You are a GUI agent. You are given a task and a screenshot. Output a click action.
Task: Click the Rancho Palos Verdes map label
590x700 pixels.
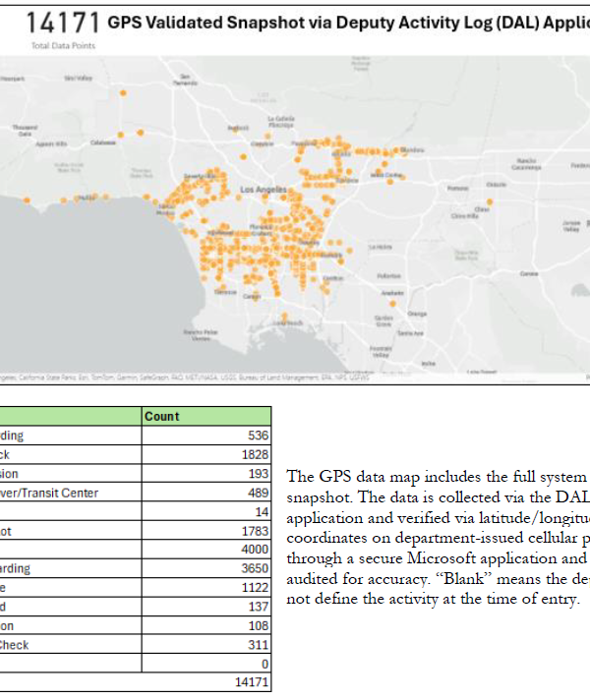point(200,335)
